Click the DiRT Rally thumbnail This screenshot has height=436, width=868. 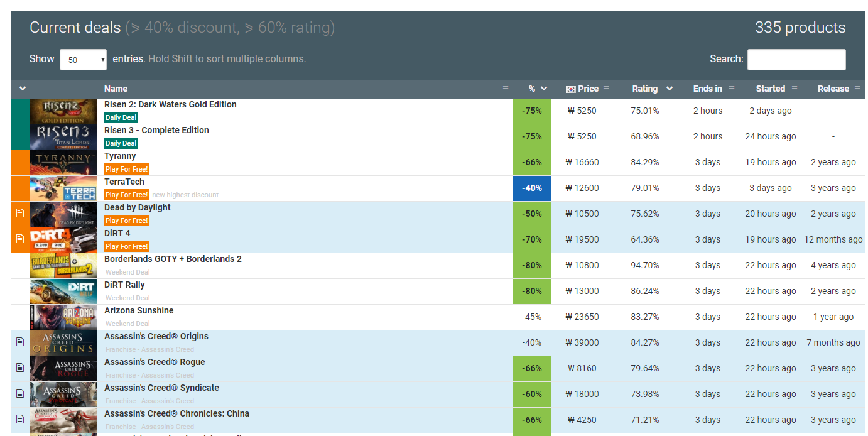[63, 292]
